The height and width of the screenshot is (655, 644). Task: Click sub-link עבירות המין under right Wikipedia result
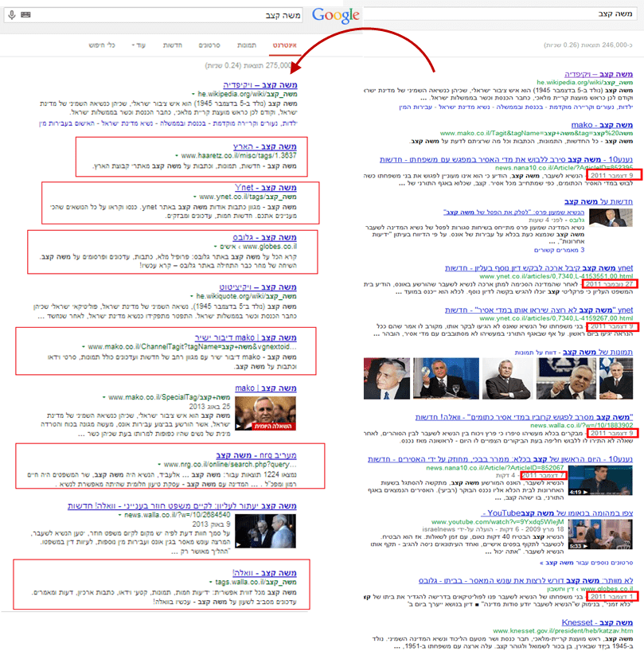(x=416, y=107)
